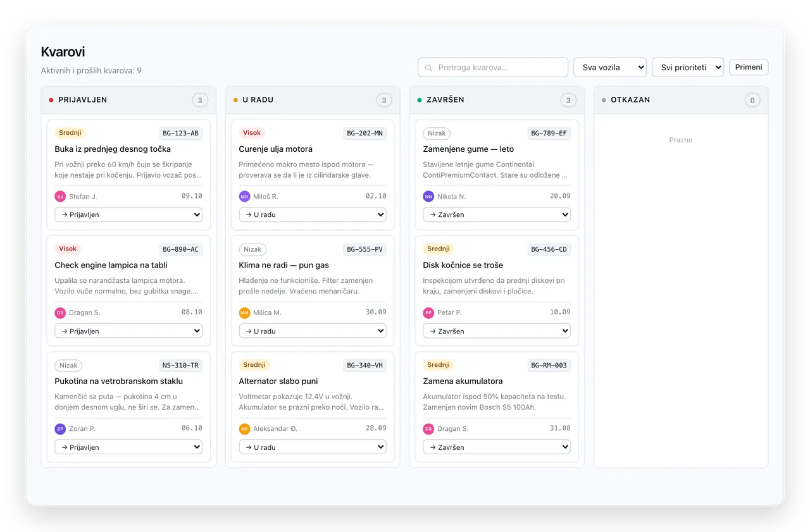Click Zoran P. avatar icon
This screenshot has height=532, width=810.
click(x=60, y=429)
